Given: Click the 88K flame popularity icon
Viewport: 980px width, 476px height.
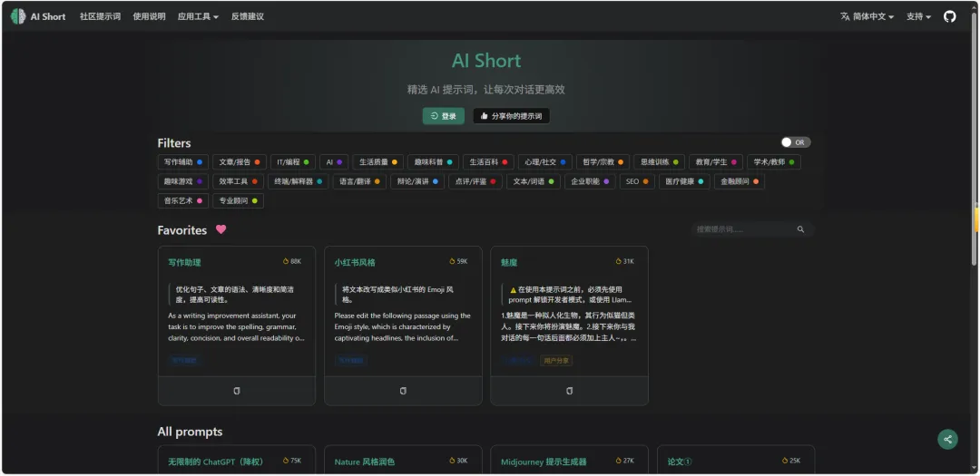Looking at the screenshot, I should [x=286, y=261].
